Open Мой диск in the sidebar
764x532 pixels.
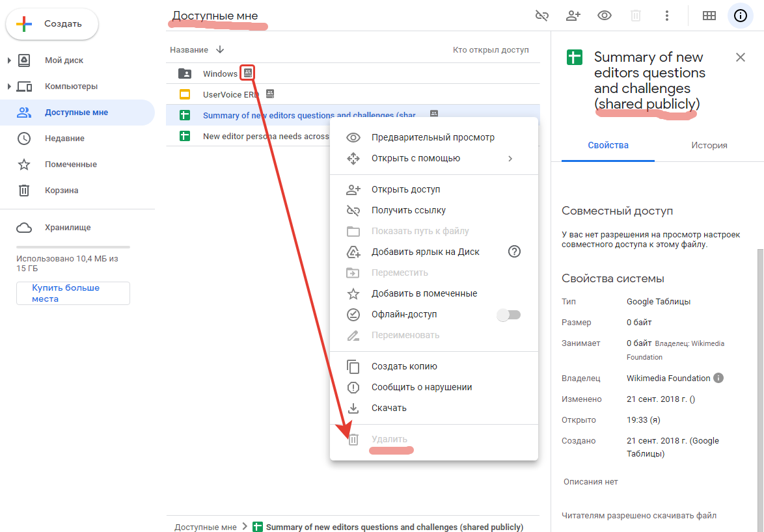[x=64, y=60]
